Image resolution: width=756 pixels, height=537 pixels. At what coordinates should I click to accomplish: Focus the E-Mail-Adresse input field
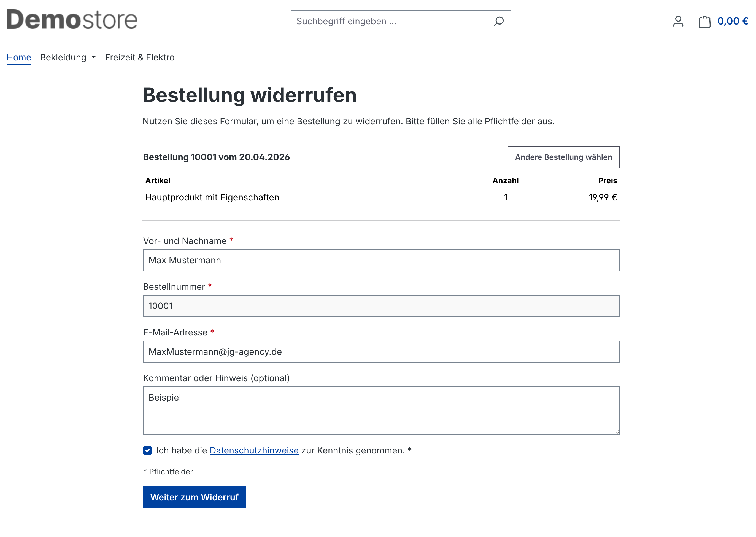pyautogui.click(x=381, y=351)
